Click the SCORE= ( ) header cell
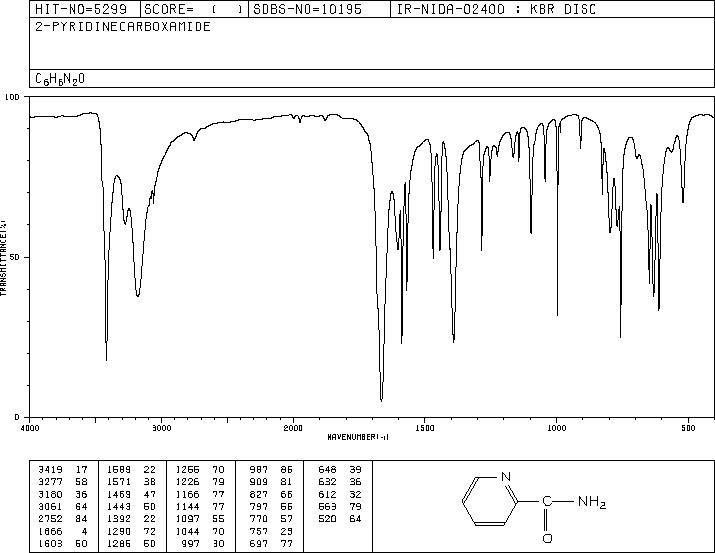 click(194, 9)
